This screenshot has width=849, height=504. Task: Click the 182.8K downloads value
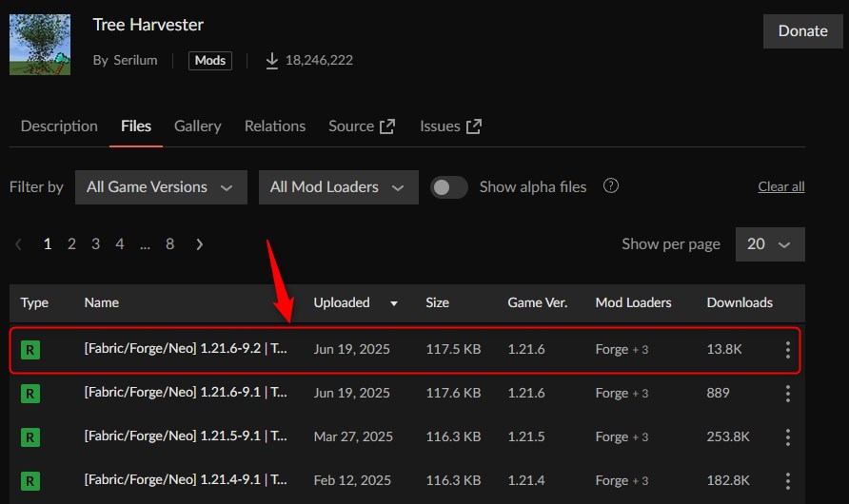(728, 480)
